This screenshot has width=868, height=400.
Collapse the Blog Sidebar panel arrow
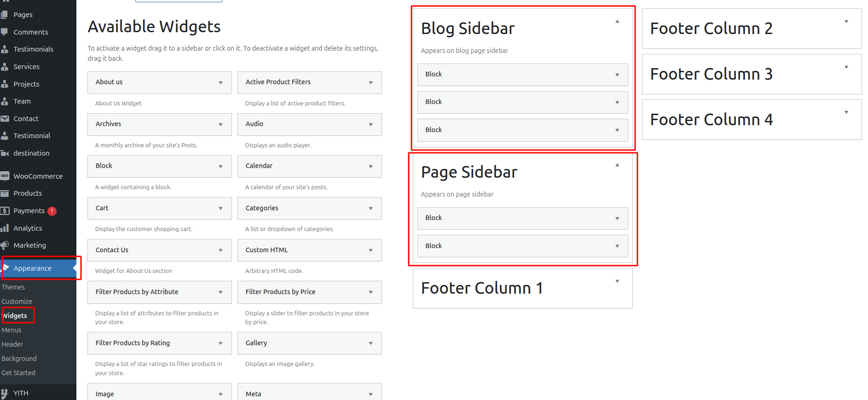617,21
